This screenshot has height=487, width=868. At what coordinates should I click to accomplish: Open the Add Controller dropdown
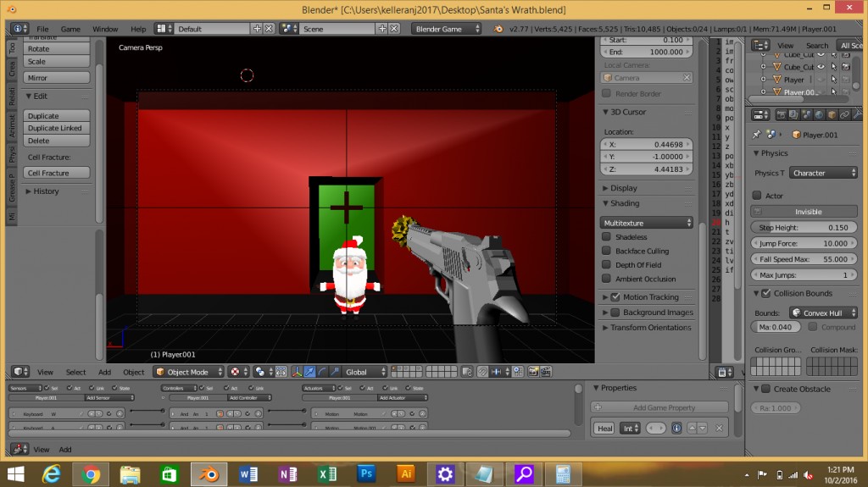tap(250, 398)
